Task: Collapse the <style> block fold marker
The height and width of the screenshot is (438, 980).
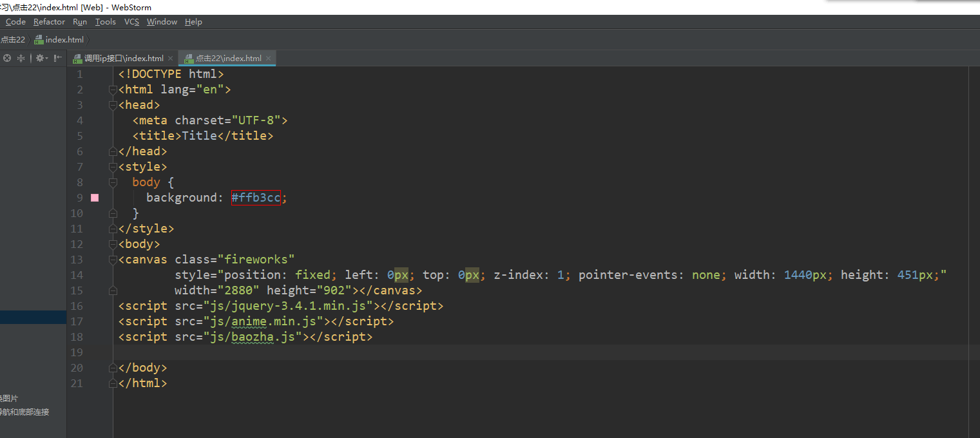Action: pyautogui.click(x=113, y=167)
